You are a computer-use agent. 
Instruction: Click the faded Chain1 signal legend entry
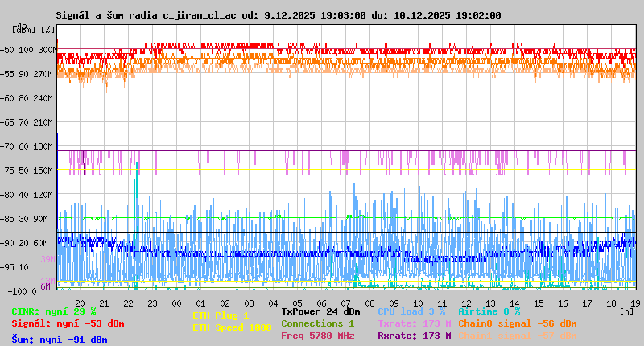coord(517,336)
